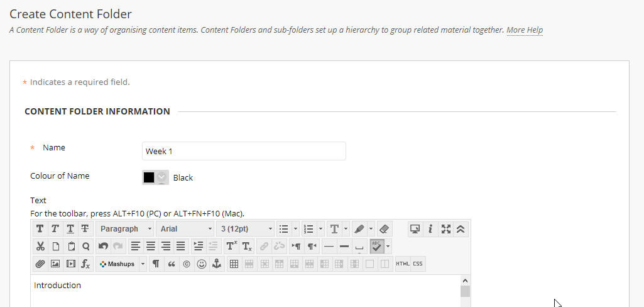This screenshot has width=644, height=307.
Task: Preview content with monitor icon
Action: tap(415, 229)
